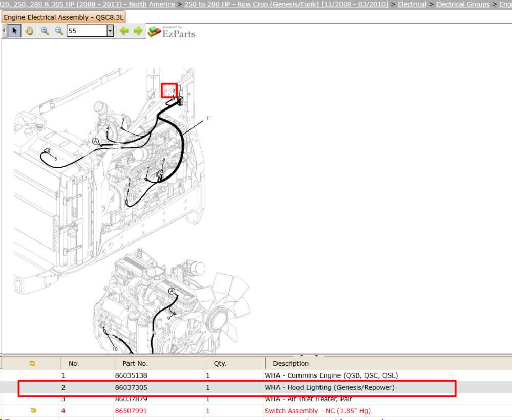
Task: Open the note icon on row 4
Action: 33,411
